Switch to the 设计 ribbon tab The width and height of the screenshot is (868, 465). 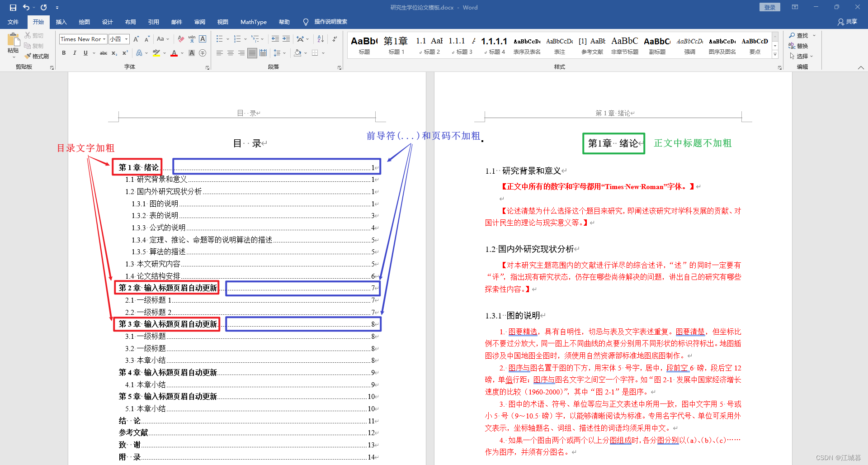(107, 22)
